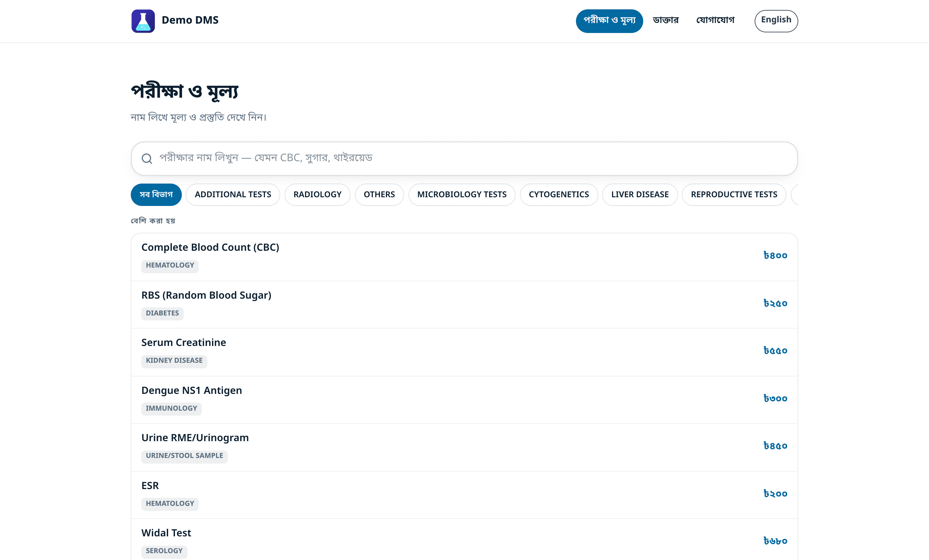Open Dengue NS1 Antigen test
The image size is (929, 560).
pyautogui.click(x=464, y=400)
